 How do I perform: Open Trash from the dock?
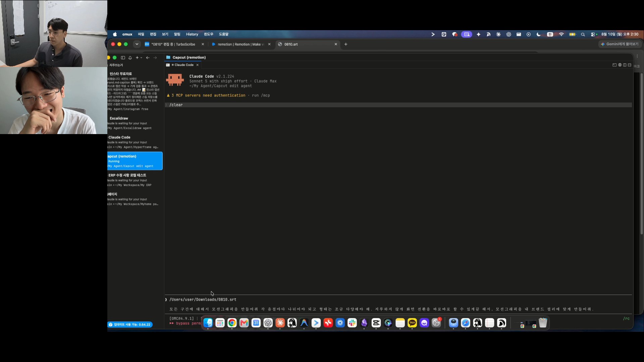point(543,323)
